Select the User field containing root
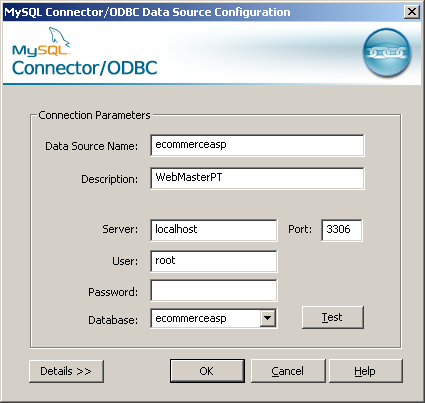 (x=213, y=261)
